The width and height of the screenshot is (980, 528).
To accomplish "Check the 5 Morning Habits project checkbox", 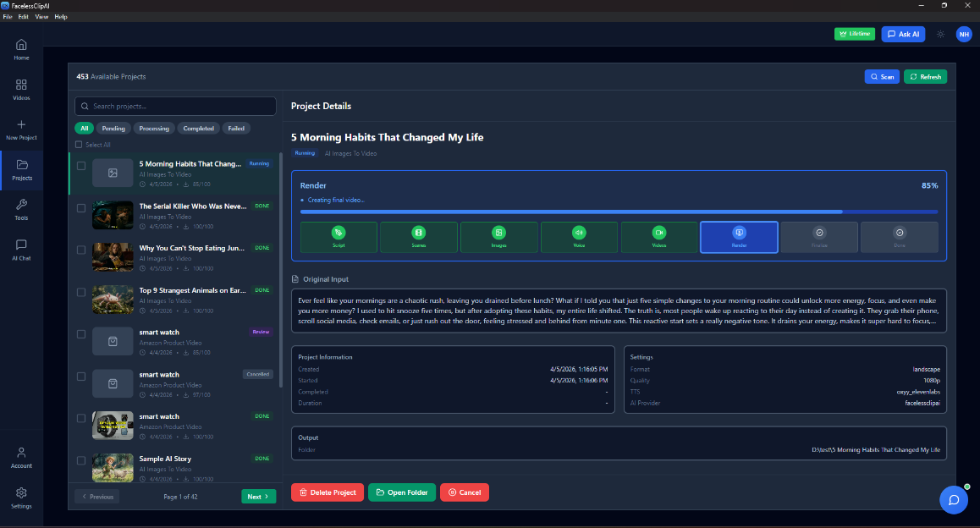I will [81, 166].
